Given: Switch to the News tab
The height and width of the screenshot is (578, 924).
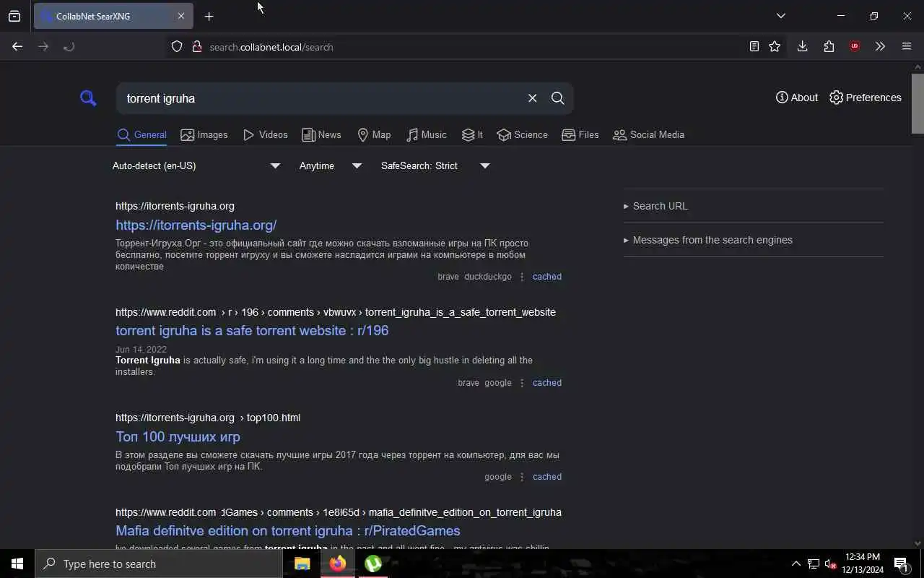Looking at the screenshot, I should tap(321, 134).
